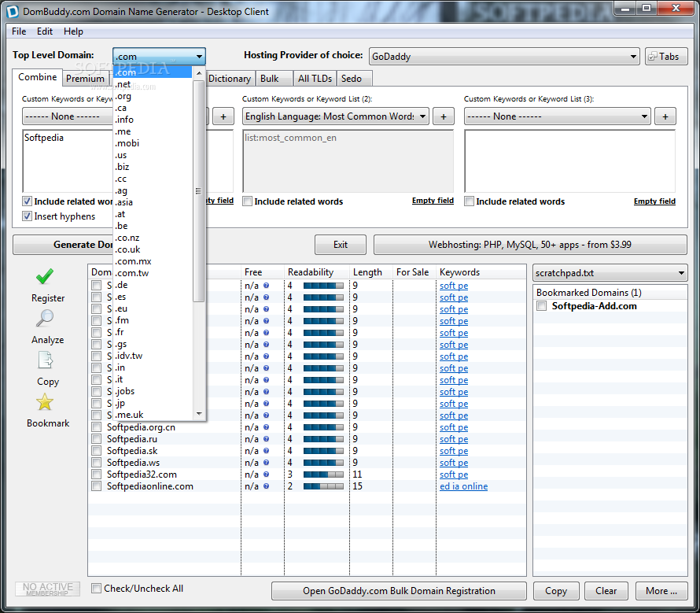Toggle first list Include related words checkbox
This screenshot has height=613, width=700.
coord(28,201)
